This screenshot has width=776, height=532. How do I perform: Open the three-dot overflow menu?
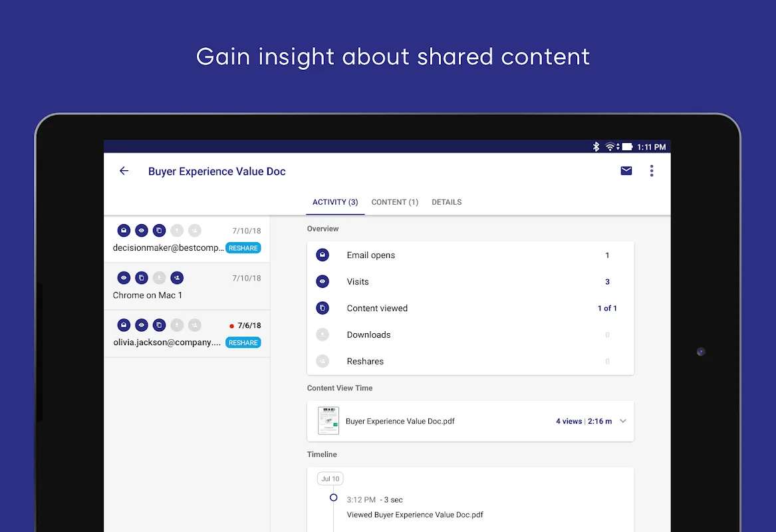[651, 171]
